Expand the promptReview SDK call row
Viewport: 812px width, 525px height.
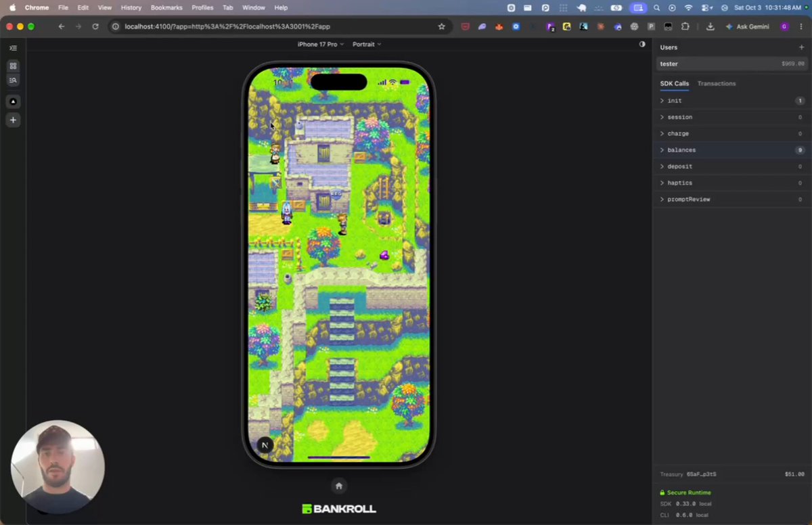(732, 200)
